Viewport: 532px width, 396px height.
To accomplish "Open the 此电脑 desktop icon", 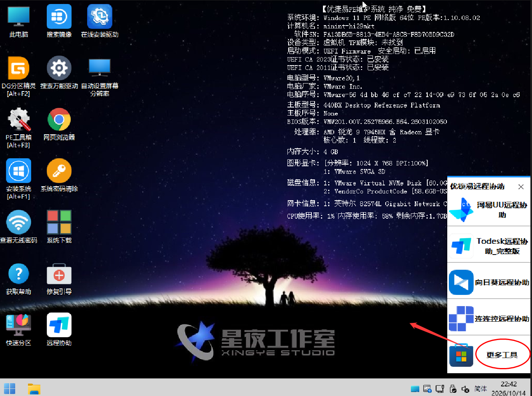I will [18, 21].
